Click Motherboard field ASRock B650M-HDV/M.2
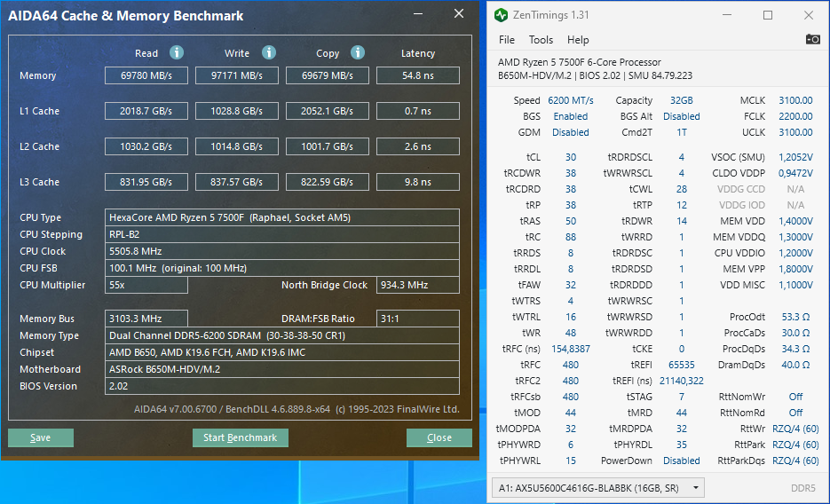The width and height of the screenshot is (830, 504). [x=282, y=369]
